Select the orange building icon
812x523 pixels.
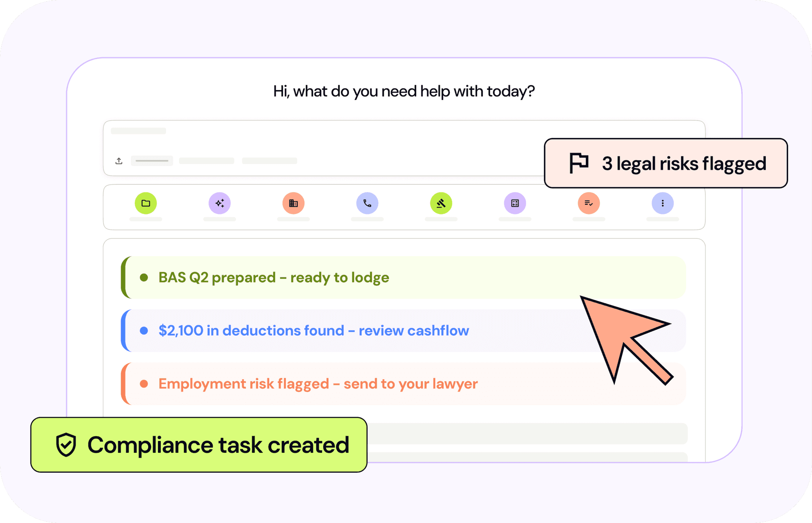294,203
